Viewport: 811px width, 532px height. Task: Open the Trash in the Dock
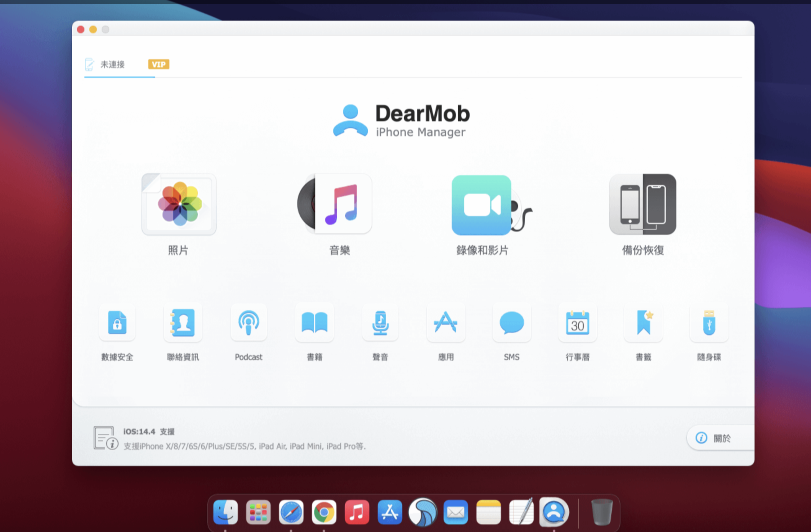(602, 512)
